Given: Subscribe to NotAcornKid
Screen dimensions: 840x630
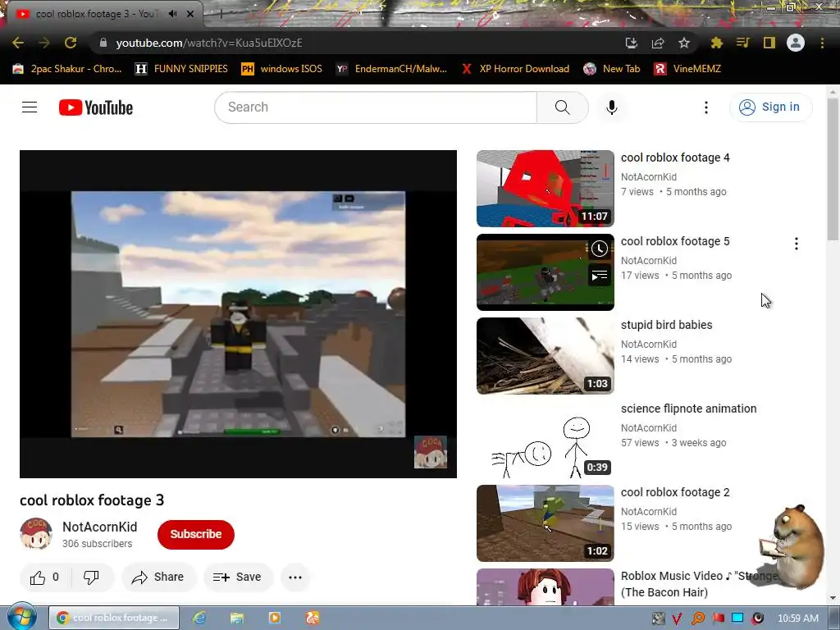Looking at the screenshot, I should (x=196, y=534).
